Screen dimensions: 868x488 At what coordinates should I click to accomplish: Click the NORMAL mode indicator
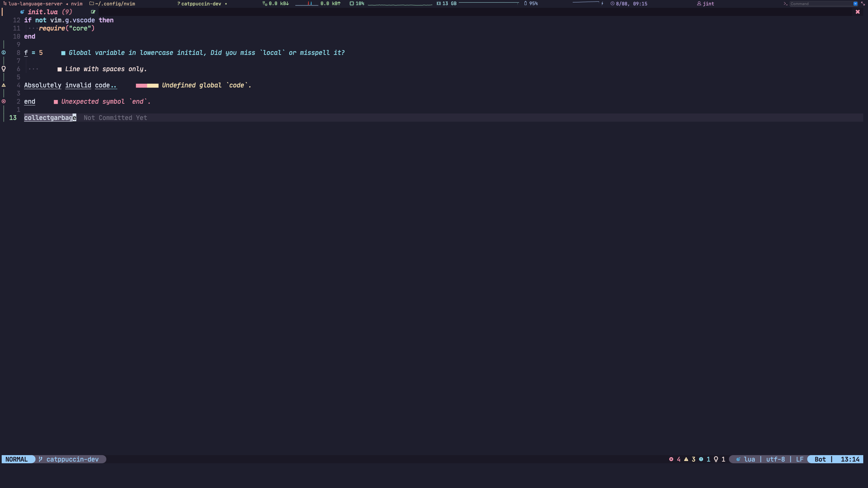pos(17,459)
